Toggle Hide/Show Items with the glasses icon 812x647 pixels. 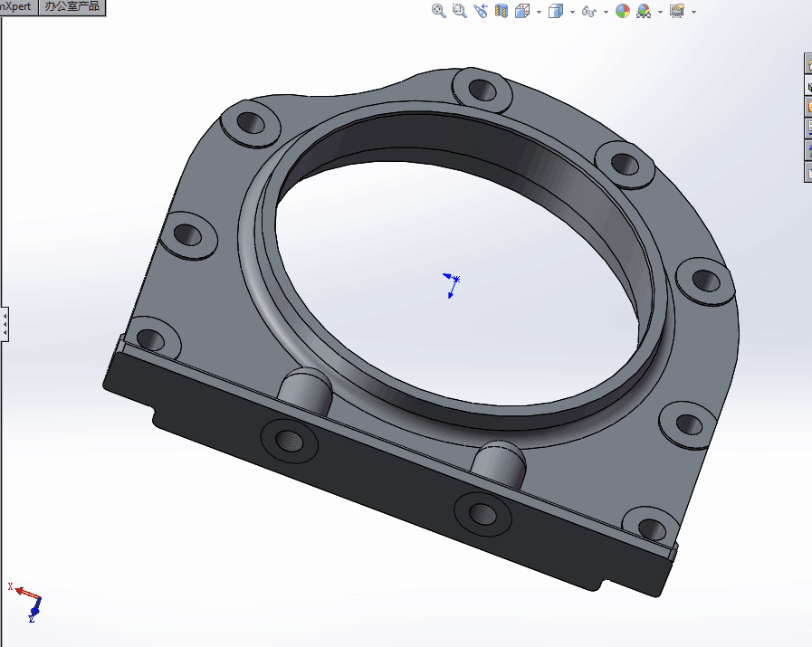click(588, 10)
